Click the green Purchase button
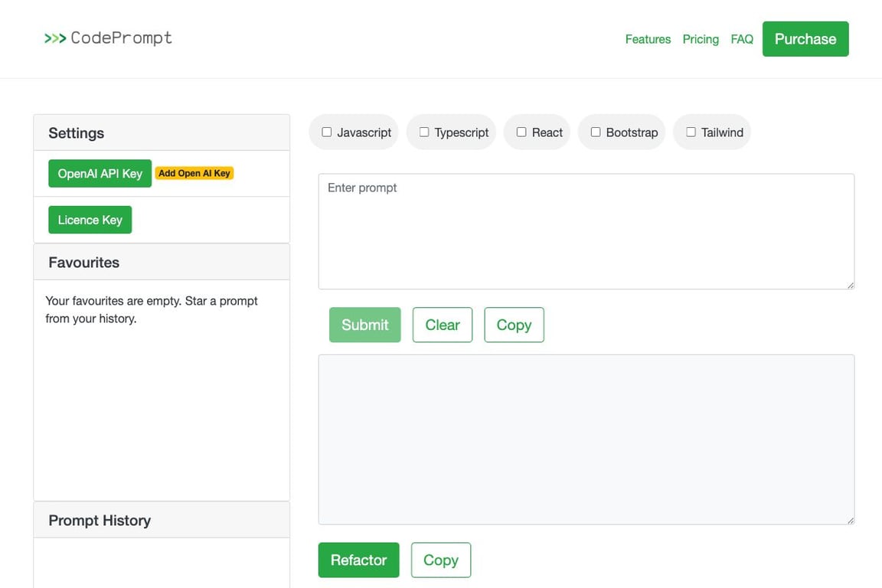This screenshot has height=588, width=882. (x=805, y=39)
